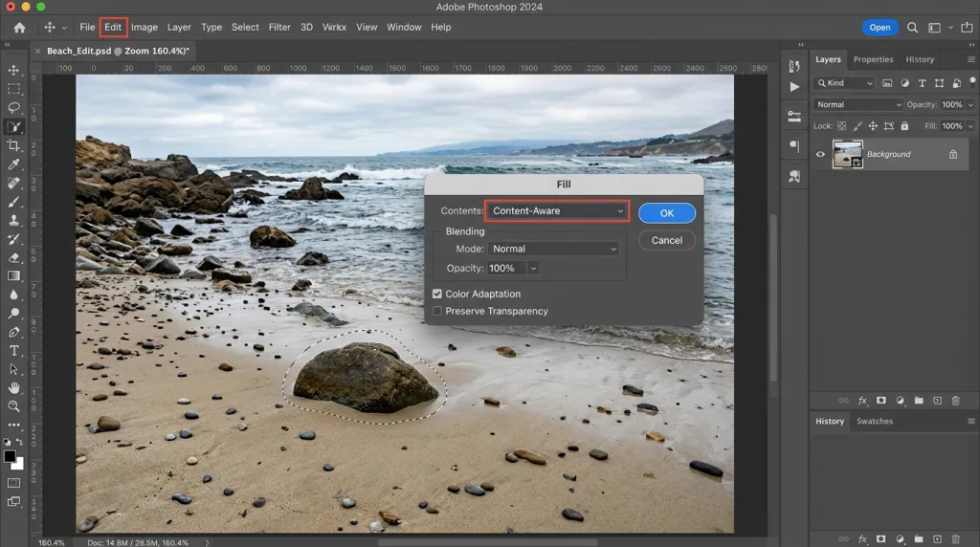Viewport: 980px width, 547px height.
Task: Select the Brush tool
Action: tap(13, 202)
